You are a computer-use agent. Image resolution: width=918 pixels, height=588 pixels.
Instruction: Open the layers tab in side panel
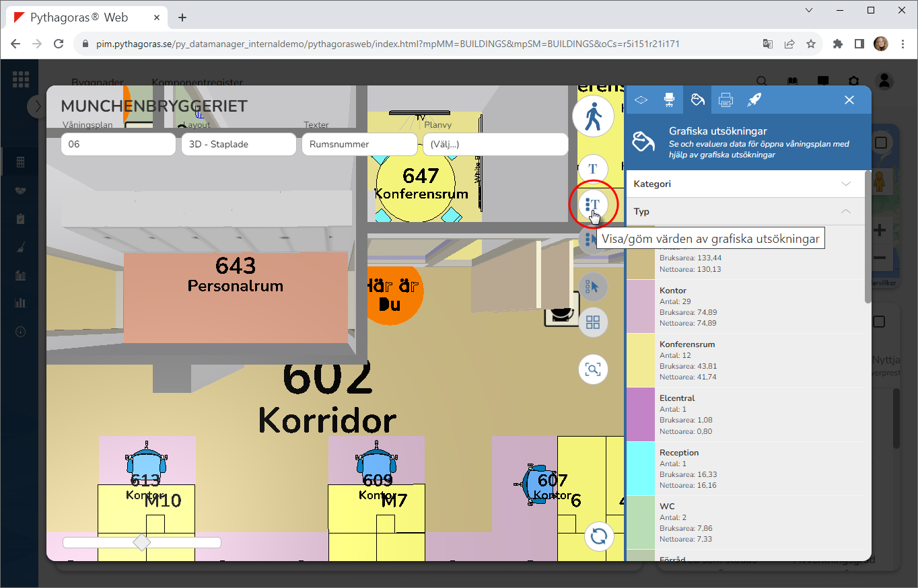641,100
